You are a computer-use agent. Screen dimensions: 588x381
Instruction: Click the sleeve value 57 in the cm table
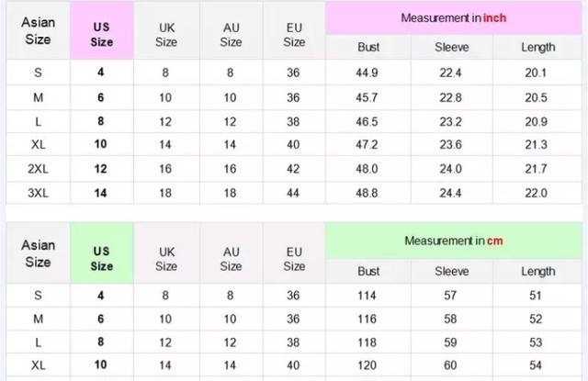coord(450,296)
